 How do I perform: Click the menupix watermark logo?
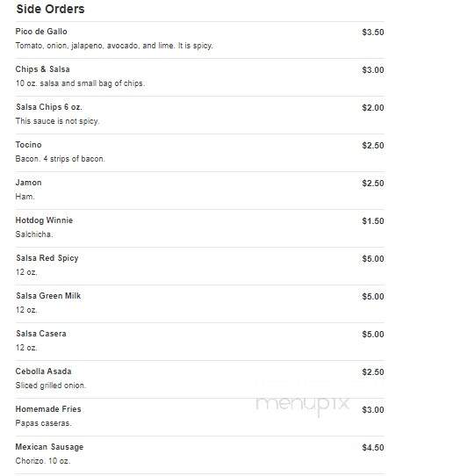pyautogui.click(x=302, y=405)
